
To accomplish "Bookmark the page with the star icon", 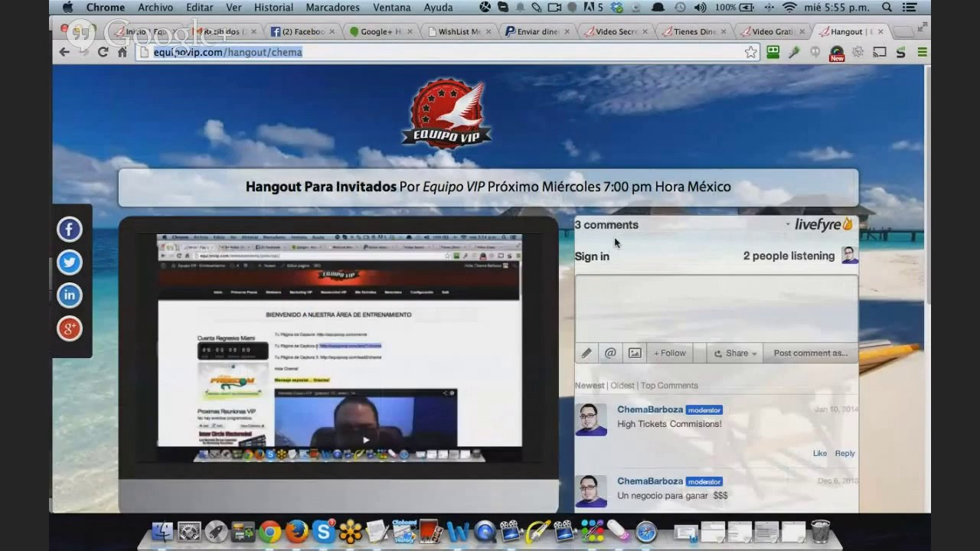I will (751, 52).
